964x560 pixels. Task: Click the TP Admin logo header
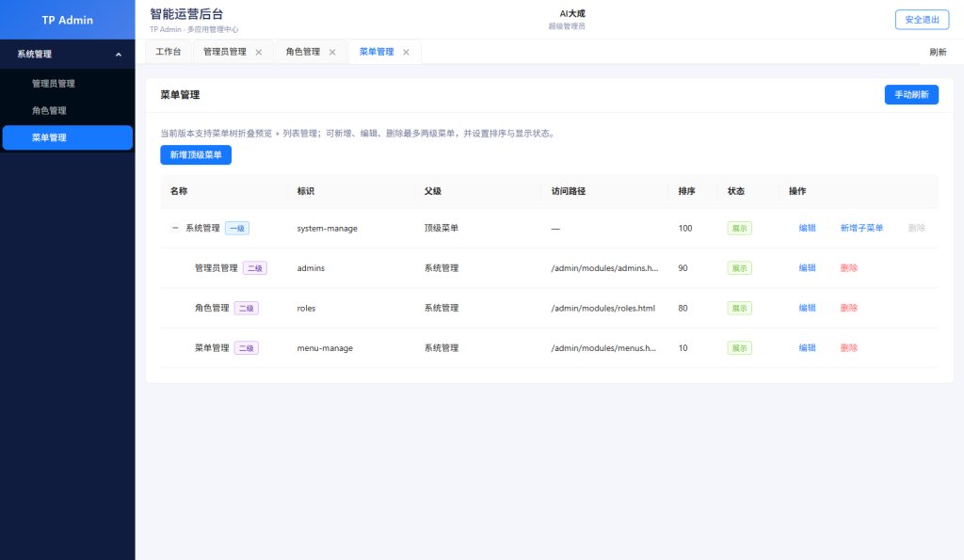point(68,20)
